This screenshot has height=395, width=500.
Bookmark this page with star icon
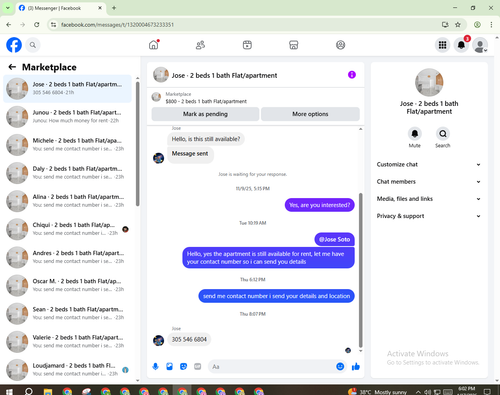pyautogui.click(x=458, y=25)
